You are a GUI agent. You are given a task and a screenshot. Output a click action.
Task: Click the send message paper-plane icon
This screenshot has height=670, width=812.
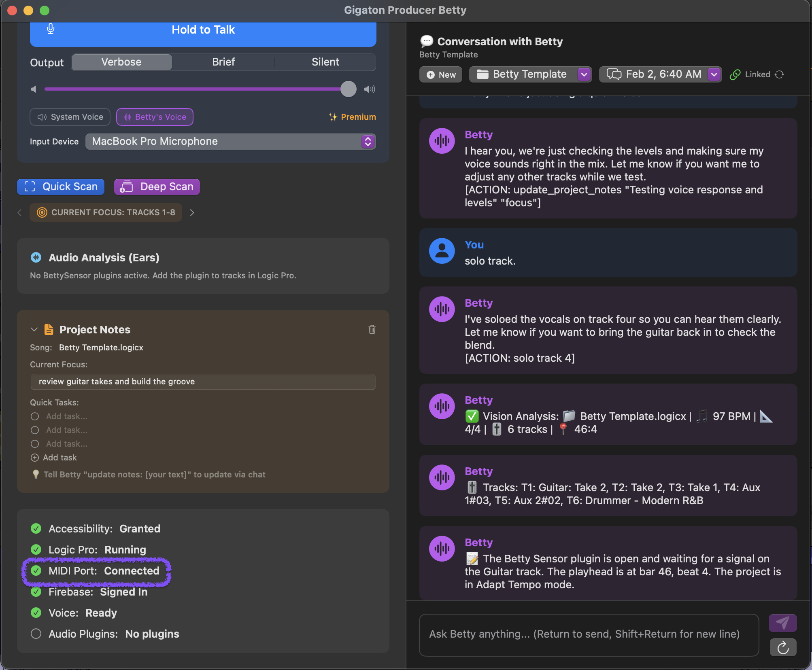click(x=782, y=623)
